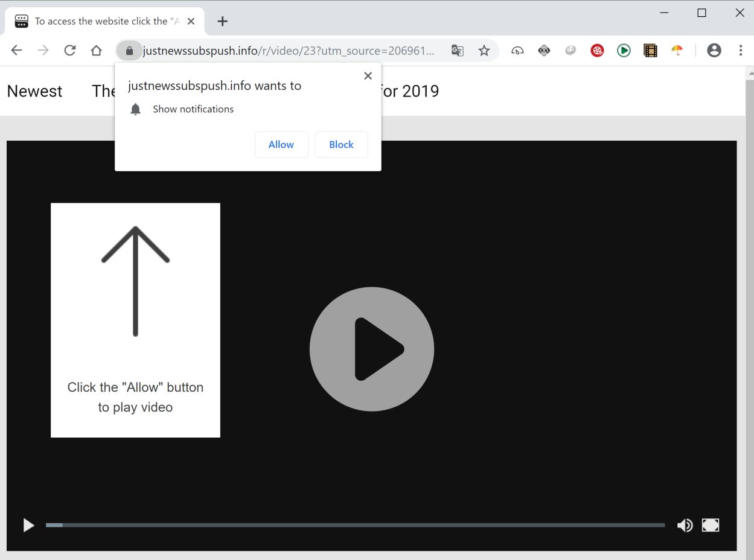Maximize the browser window

tap(701, 13)
